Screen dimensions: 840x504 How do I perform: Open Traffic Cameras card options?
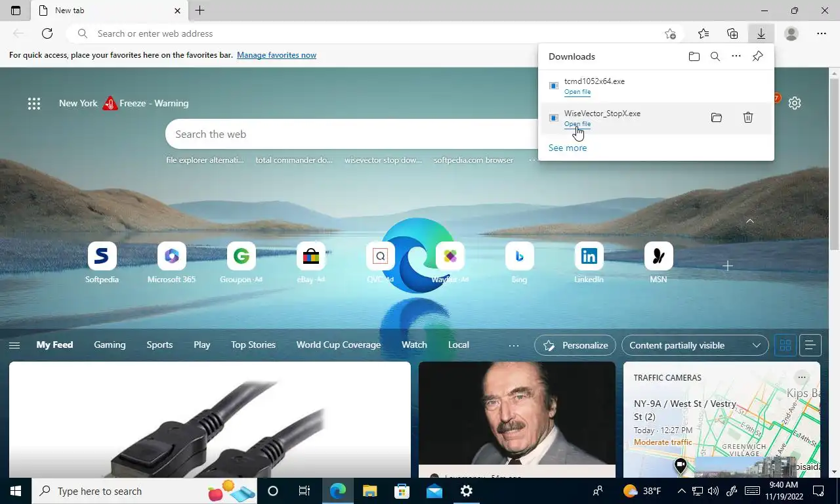point(801,377)
